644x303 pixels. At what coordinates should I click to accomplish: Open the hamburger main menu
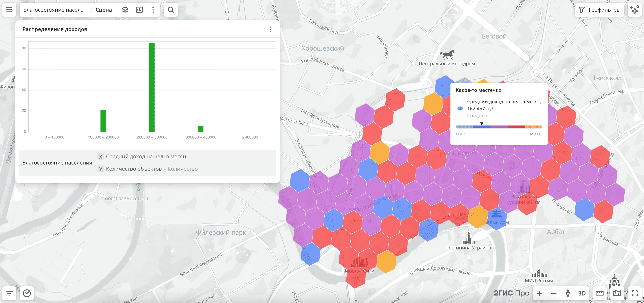tap(9, 10)
